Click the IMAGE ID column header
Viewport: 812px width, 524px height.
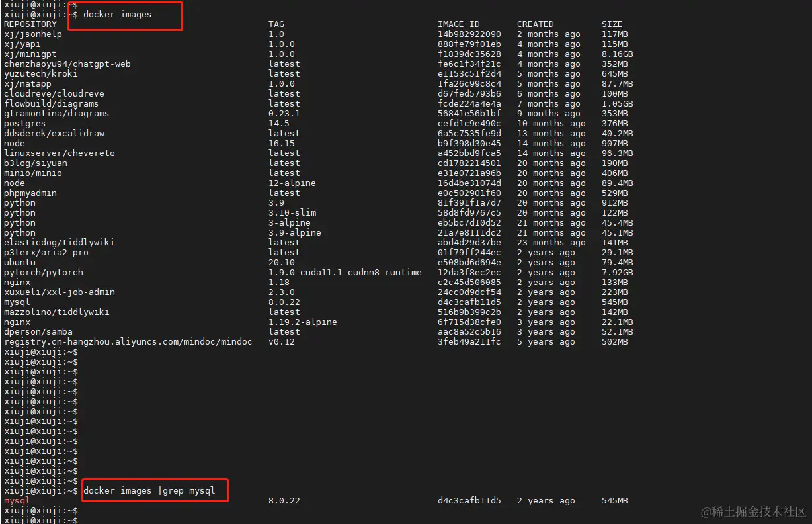point(459,24)
